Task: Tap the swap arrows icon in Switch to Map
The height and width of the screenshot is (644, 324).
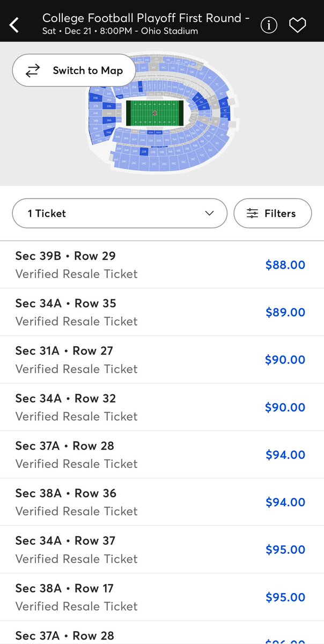Action: [x=33, y=70]
